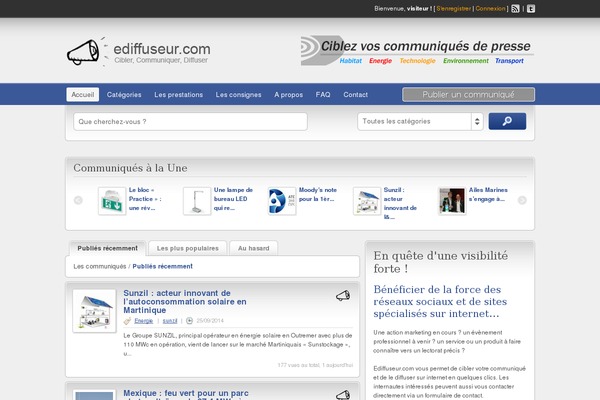Open the Accueil menu item
Image resolution: width=600 pixels, height=400 pixels.
(83, 95)
